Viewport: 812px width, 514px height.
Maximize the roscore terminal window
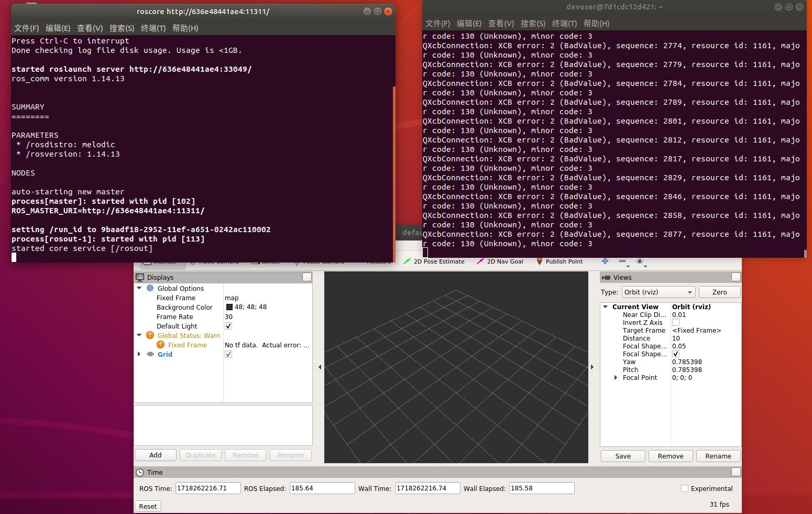pos(378,12)
